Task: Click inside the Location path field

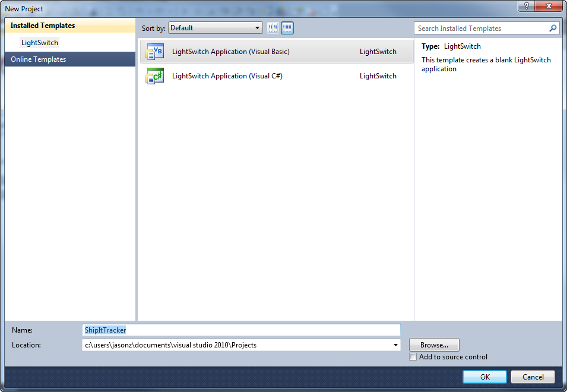Action: [208, 344]
